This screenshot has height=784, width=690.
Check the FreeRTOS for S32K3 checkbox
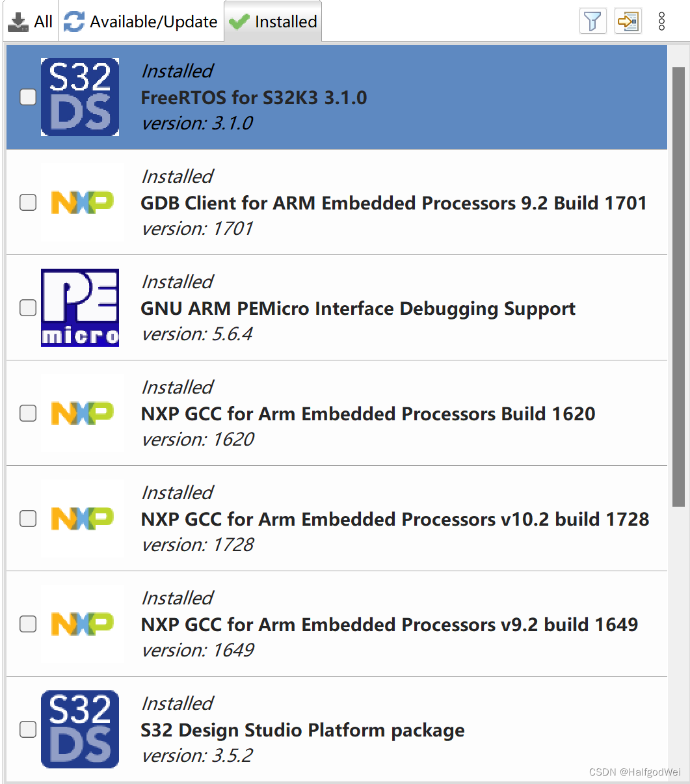(27, 96)
